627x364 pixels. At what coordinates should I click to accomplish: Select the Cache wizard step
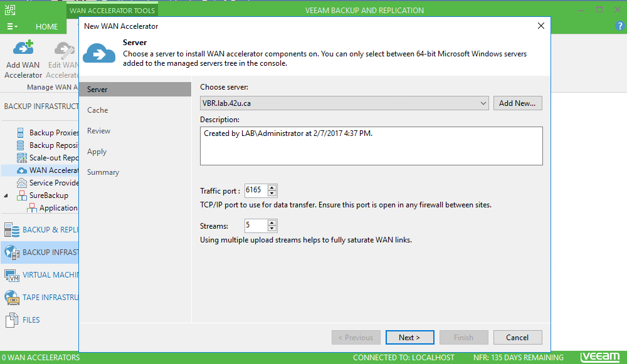coord(98,110)
